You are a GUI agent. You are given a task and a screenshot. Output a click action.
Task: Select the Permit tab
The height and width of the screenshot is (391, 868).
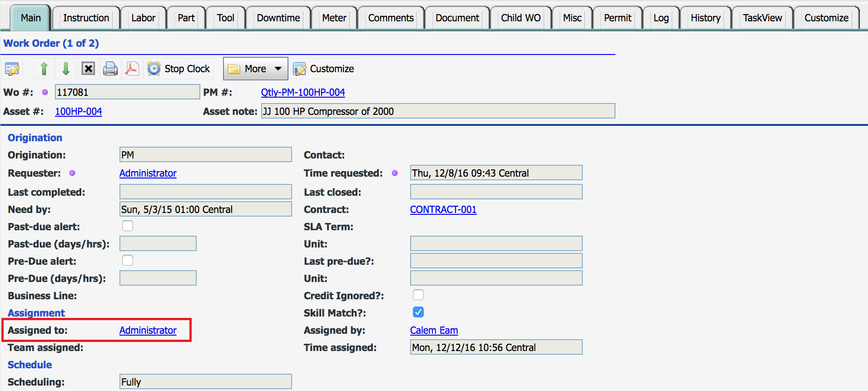click(x=618, y=18)
